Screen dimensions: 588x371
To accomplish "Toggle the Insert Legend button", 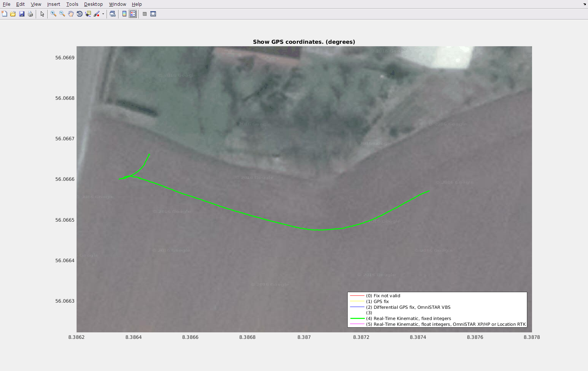I will coord(133,14).
